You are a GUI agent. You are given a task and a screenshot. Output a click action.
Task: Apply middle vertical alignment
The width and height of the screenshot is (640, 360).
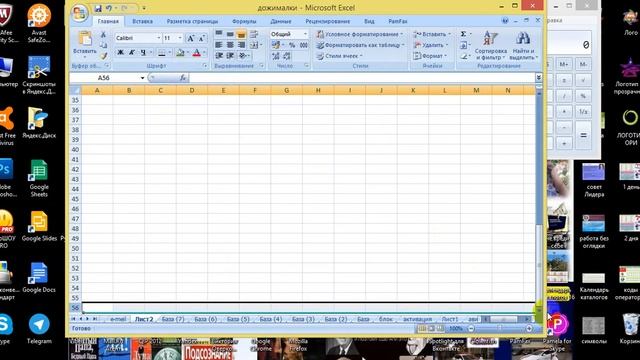(230, 34)
